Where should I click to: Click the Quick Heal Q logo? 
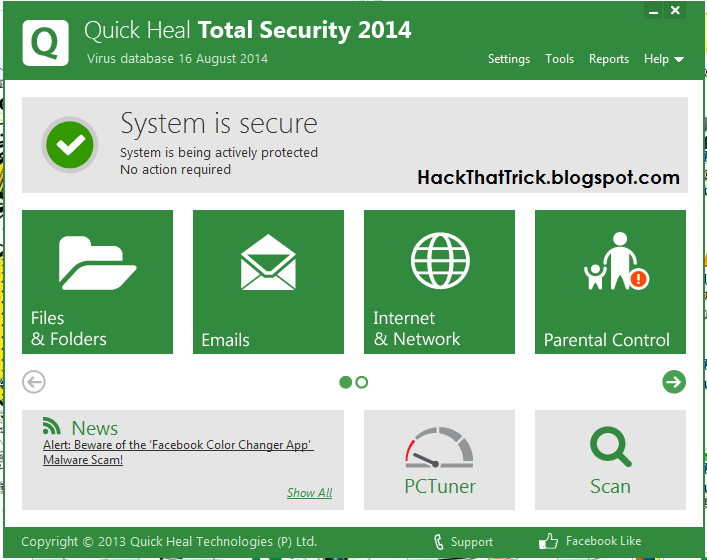coord(46,43)
